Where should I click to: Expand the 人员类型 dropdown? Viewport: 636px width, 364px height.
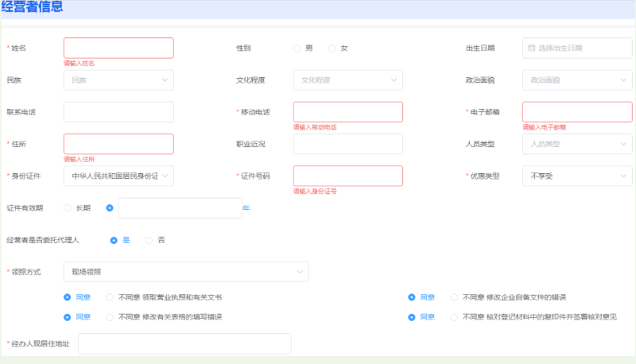pyautogui.click(x=577, y=144)
